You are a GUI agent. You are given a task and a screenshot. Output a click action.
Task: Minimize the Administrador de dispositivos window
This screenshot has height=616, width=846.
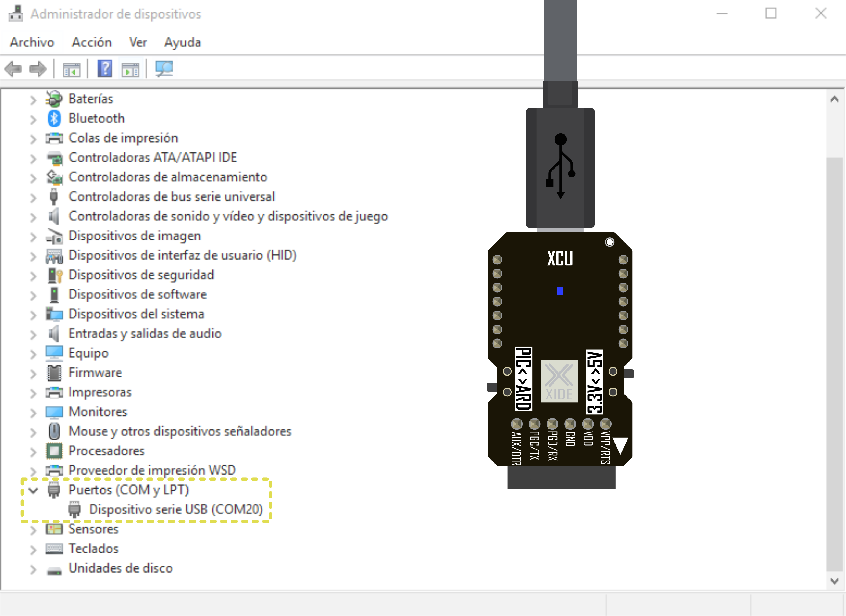pos(722,14)
